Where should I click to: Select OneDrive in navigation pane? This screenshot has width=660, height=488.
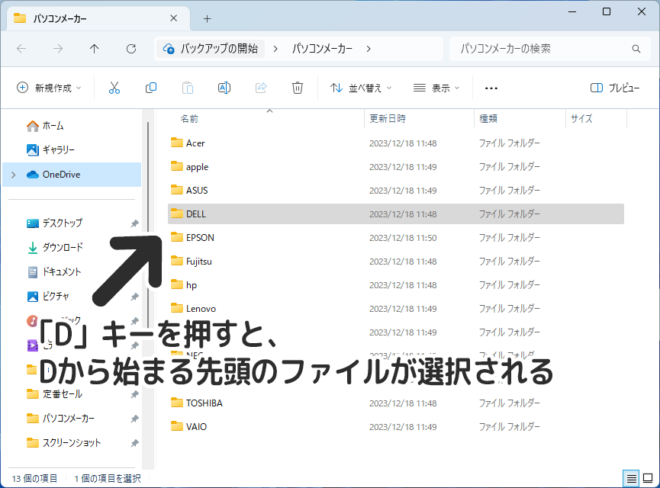pos(72,174)
